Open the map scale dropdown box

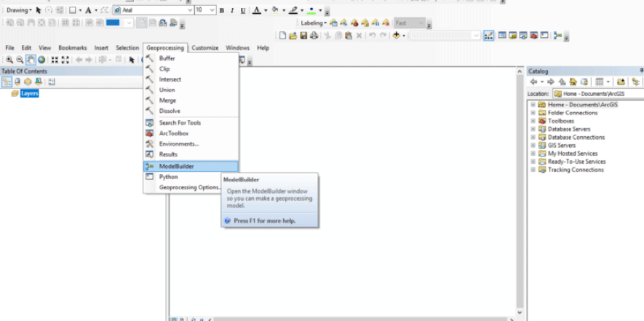[445, 36]
